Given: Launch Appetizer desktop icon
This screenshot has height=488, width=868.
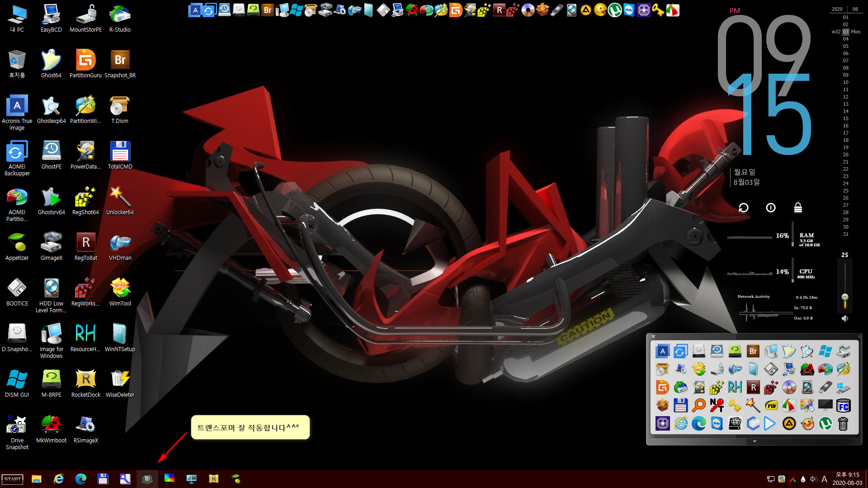Looking at the screenshot, I should pos(17,247).
